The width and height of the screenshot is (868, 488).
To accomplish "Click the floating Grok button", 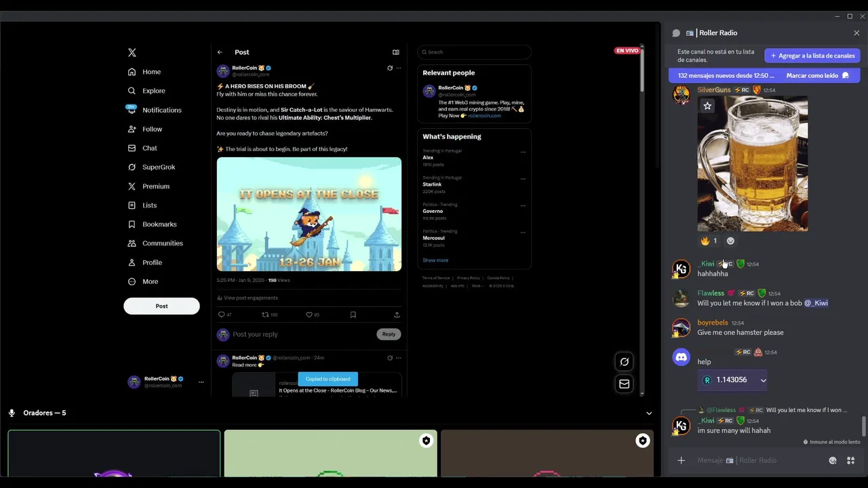I will [x=625, y=362].
